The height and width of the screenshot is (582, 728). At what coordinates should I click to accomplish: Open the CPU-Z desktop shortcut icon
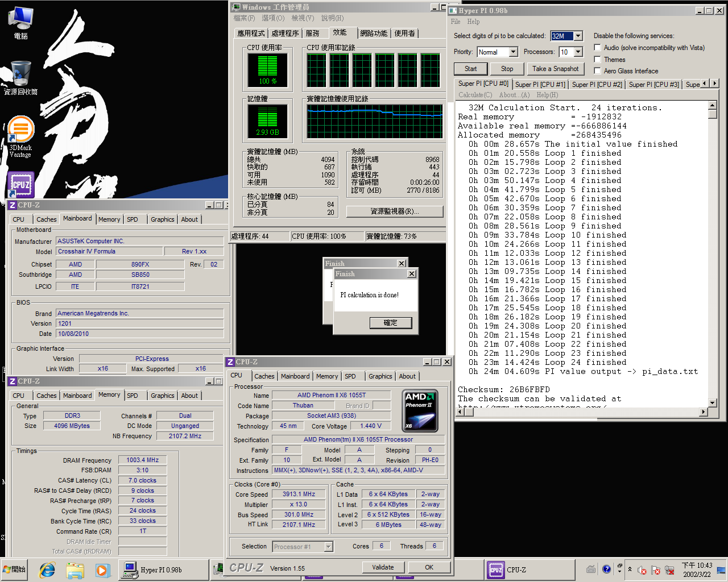pyautogui.click(x=20, y=185)
